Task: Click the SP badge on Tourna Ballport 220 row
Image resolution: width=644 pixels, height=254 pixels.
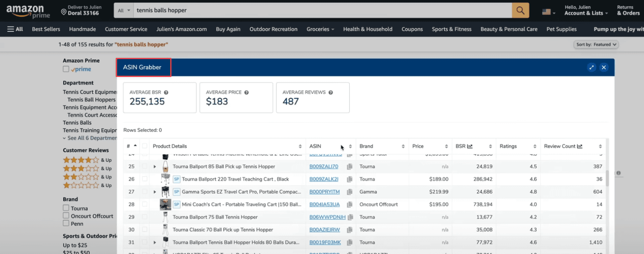Action: tap(176, 179)
